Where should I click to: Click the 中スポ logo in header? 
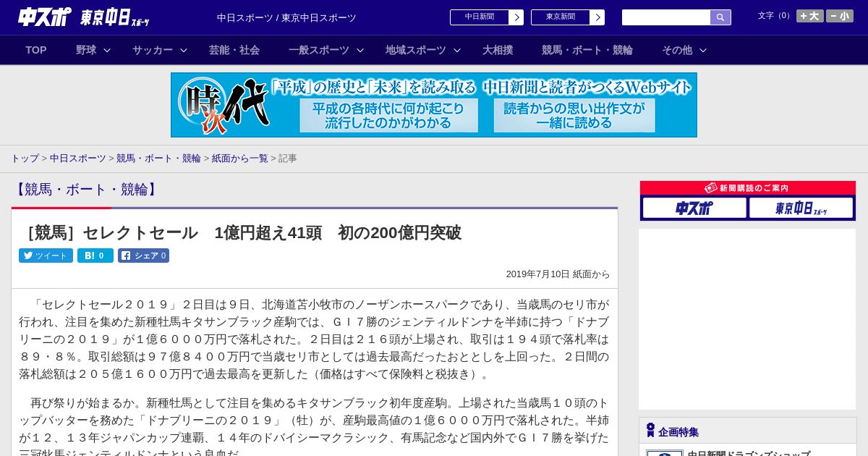point(45,17)
